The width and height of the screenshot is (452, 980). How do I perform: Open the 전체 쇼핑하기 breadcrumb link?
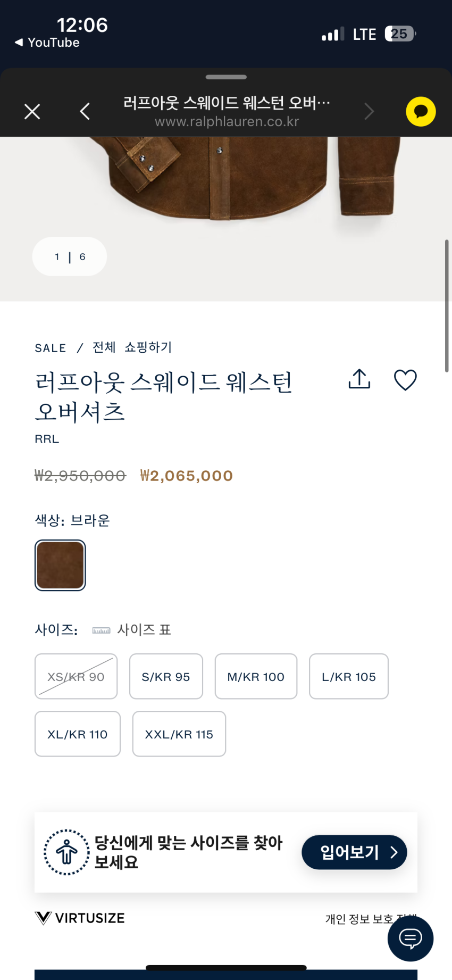point(132,347)
